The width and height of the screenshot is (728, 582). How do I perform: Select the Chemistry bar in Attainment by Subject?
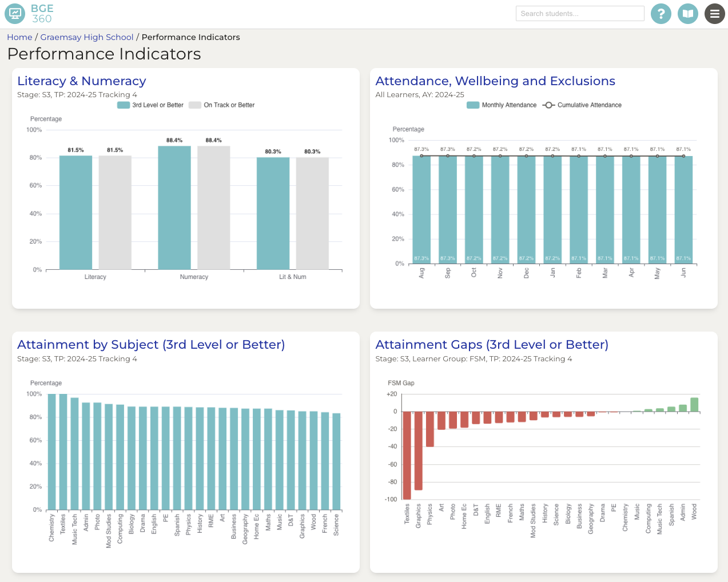click(x=50, y=451)
